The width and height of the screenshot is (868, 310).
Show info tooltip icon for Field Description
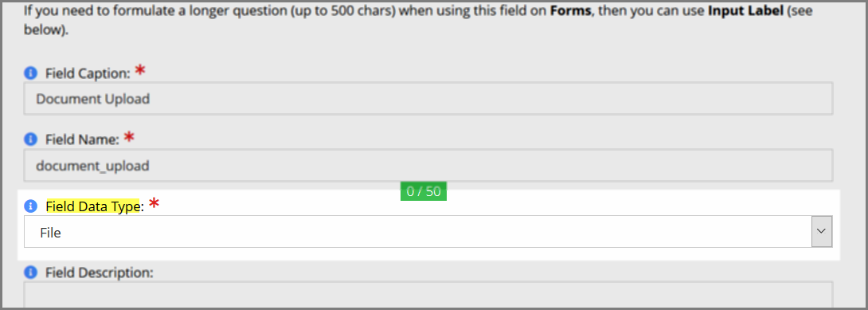(x=30, y=273)
